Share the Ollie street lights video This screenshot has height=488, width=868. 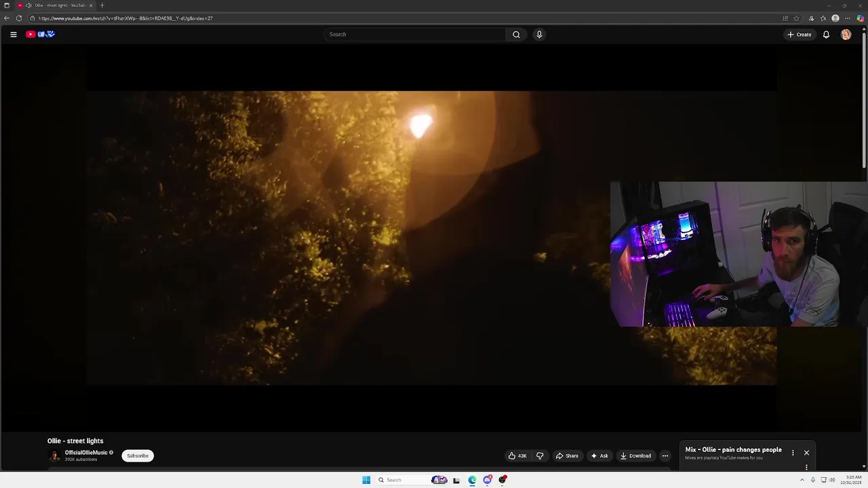click(x=568, y=456)
